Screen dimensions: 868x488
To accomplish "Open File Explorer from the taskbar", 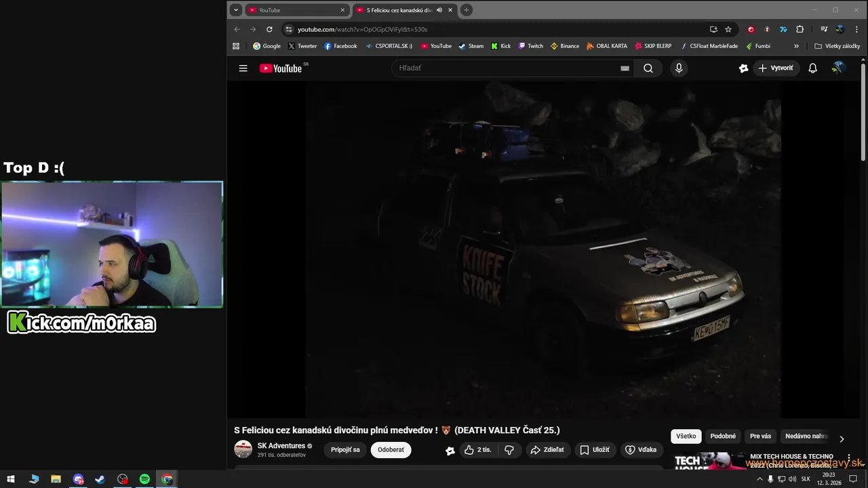I will coord(56,479).
